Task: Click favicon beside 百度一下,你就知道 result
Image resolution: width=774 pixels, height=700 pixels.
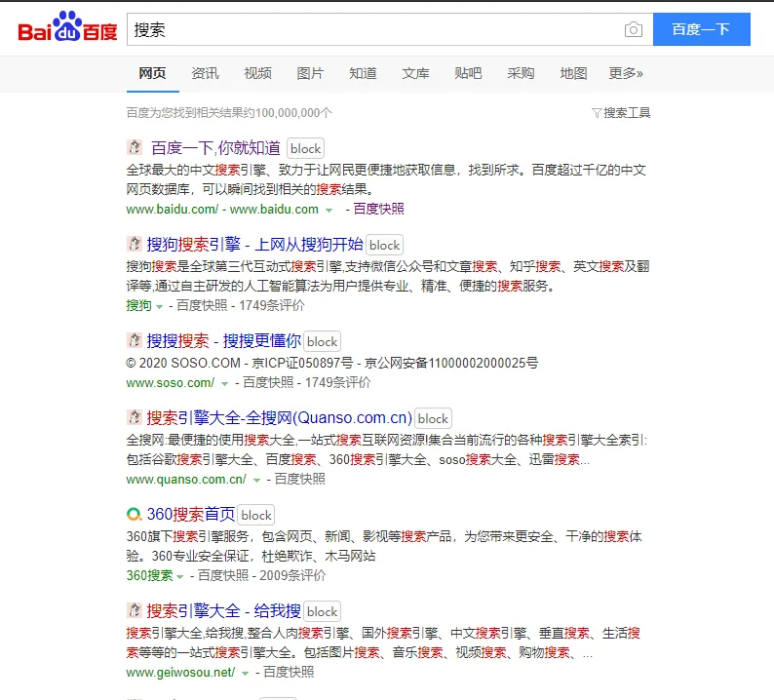Action: [135, 147]
